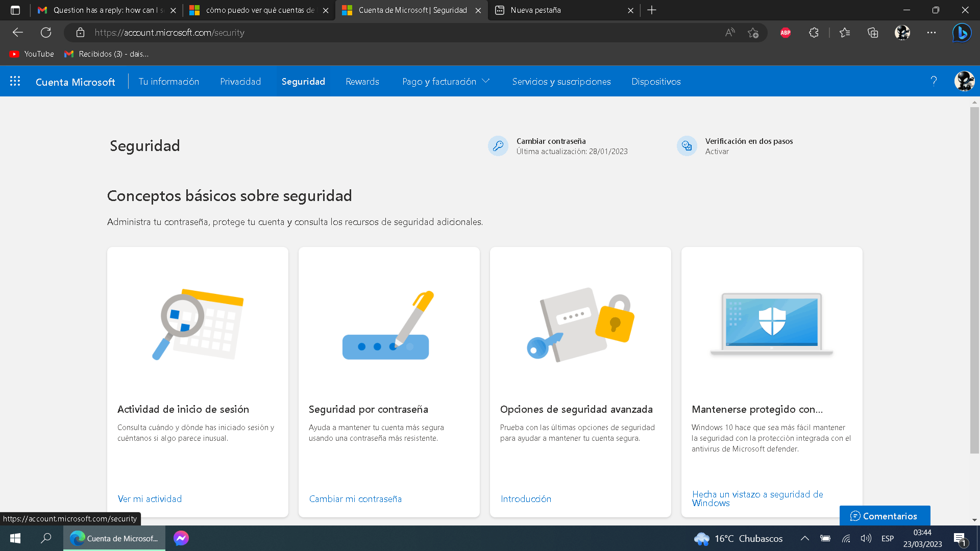Open the Recibidos Gmail bookmark
The width and height of the screenshot is (980, 551).
106,54
